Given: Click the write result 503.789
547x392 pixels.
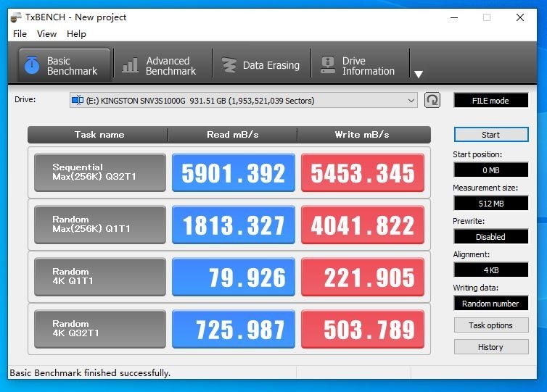Looking at the screenshot, I should [363, 329].
